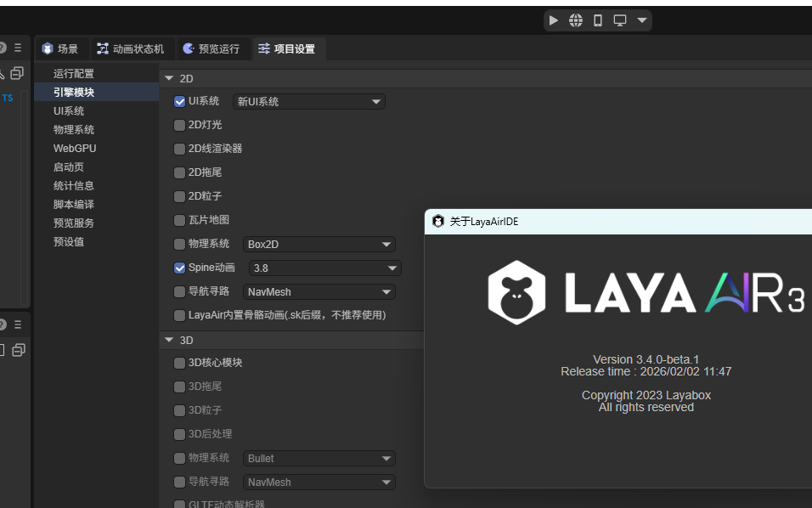Click the Play button in top toolbar
Screen dimensions: 812x508
click(x=554, y=20)
